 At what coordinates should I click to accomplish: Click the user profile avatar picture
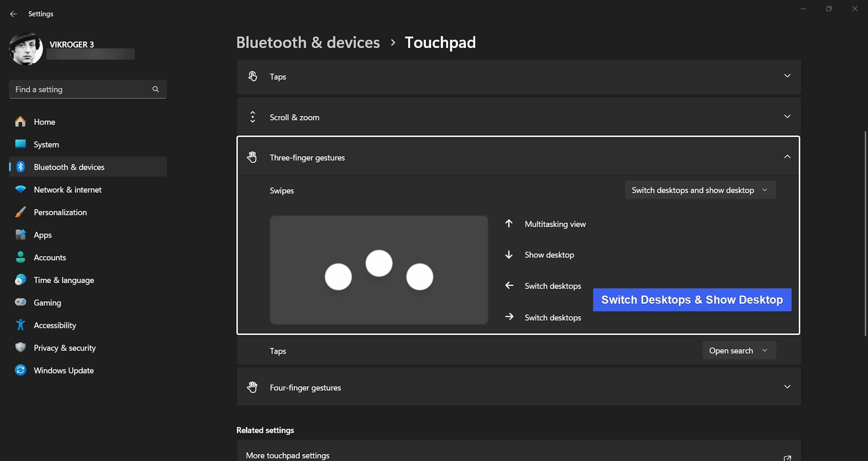tap(26, 49)
